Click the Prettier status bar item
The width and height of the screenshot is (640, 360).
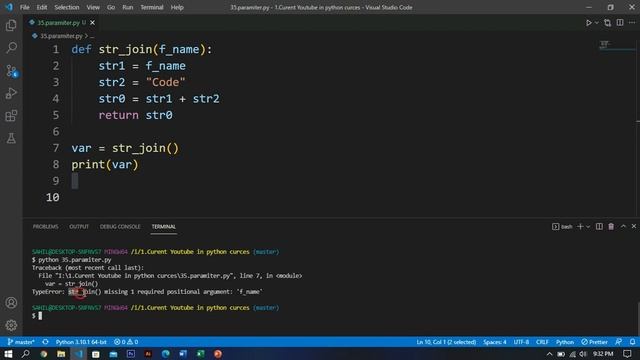click(x=594, y=342)
